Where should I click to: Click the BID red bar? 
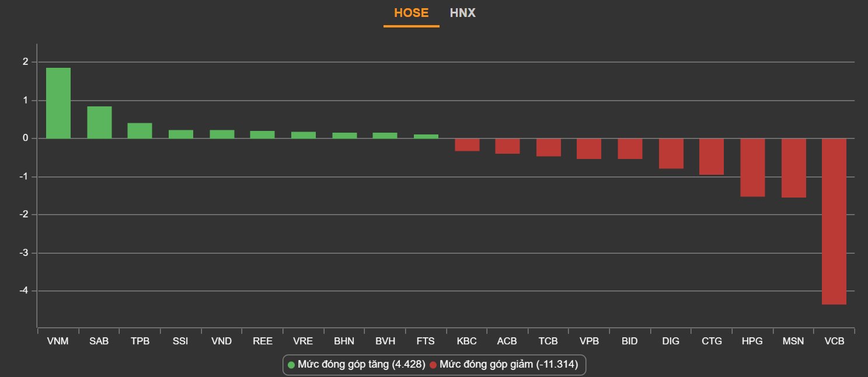630,149
